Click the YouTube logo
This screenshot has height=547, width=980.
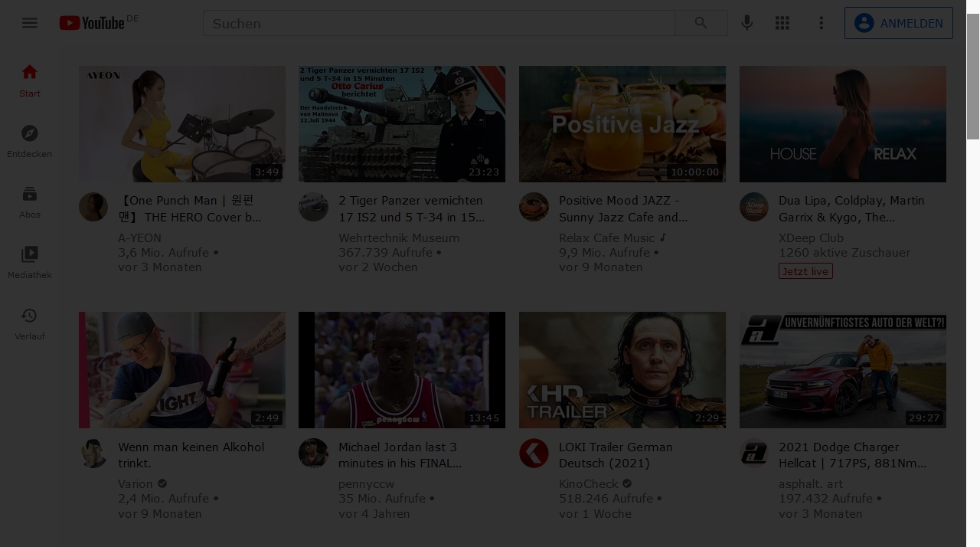coord(93,23)
